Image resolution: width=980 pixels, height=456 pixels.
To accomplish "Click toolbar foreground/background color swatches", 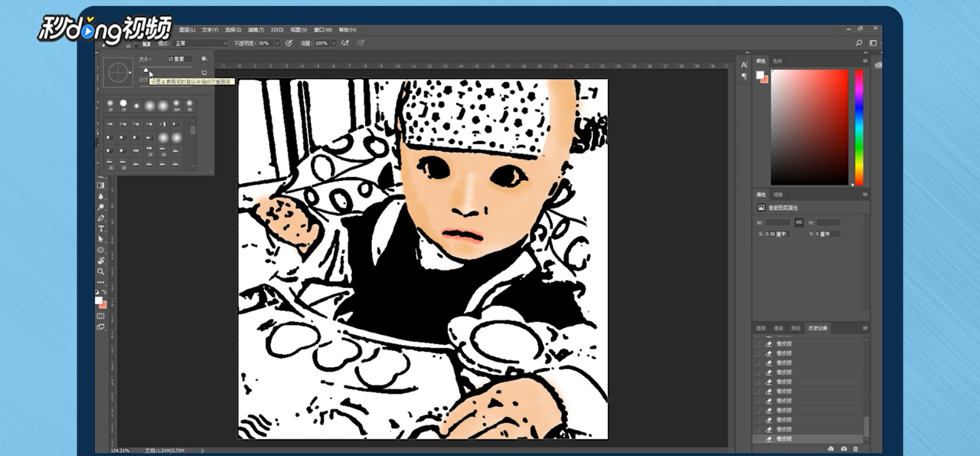I will (100, 303).
